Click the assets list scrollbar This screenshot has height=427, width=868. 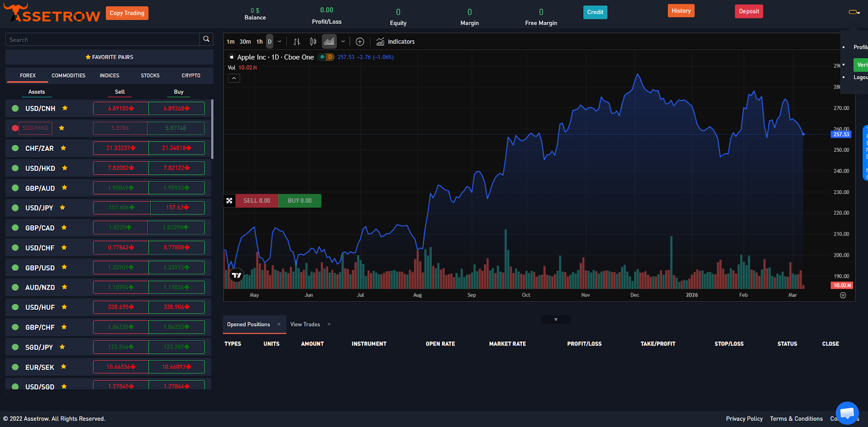pos(212,130)
